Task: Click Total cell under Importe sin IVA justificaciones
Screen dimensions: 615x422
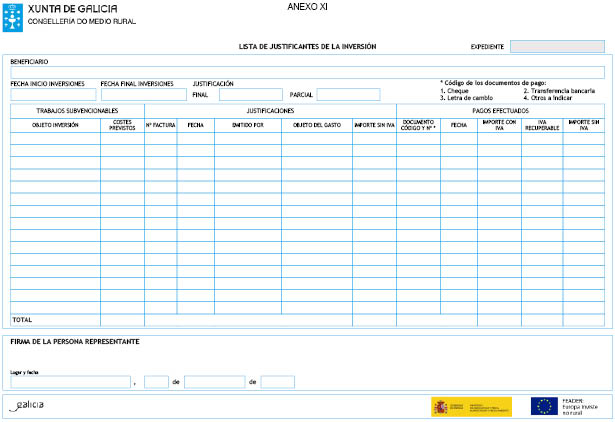Action: 374,320
